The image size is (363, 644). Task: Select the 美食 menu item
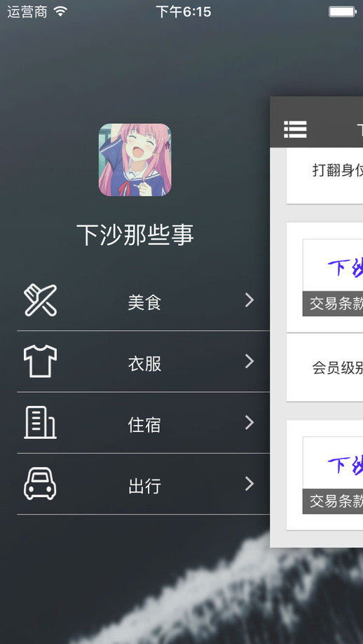(143, 300)
